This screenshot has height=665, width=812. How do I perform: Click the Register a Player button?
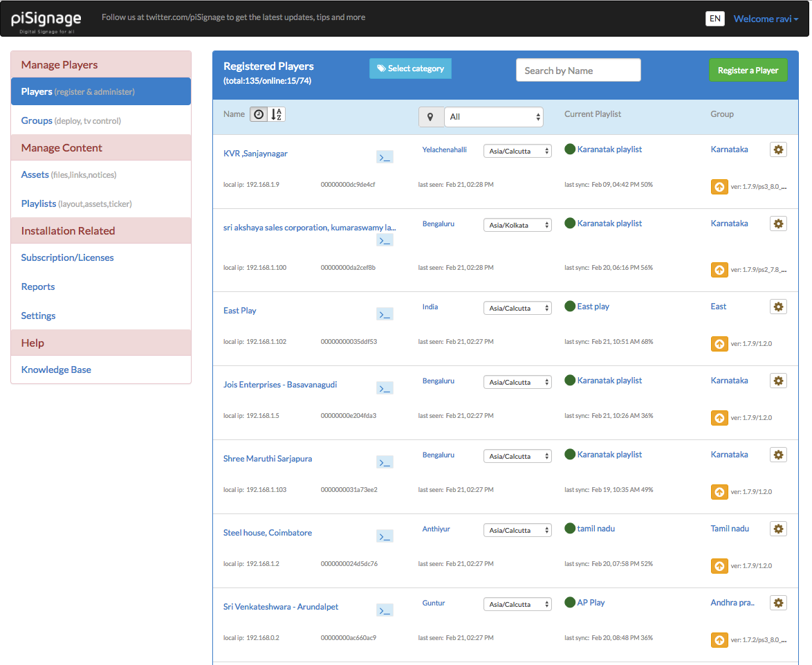tap(748, 70)
